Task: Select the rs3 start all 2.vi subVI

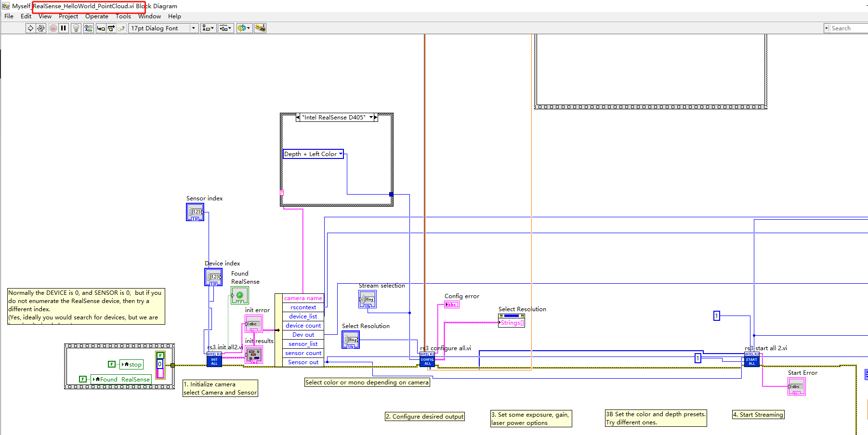Action: click(x=751, y=359)
